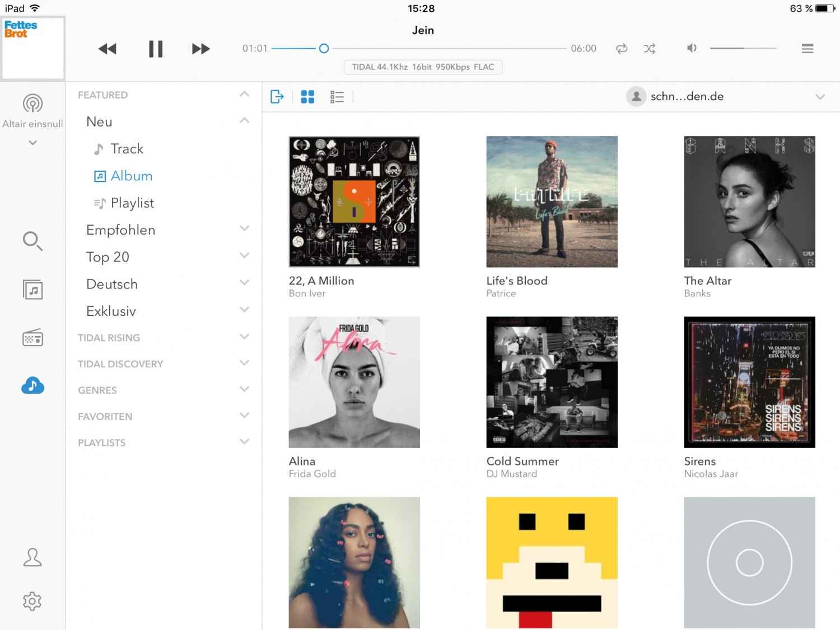840x630 pixels.
Task: Expand the Top 20 category
Action: point(244,255)
